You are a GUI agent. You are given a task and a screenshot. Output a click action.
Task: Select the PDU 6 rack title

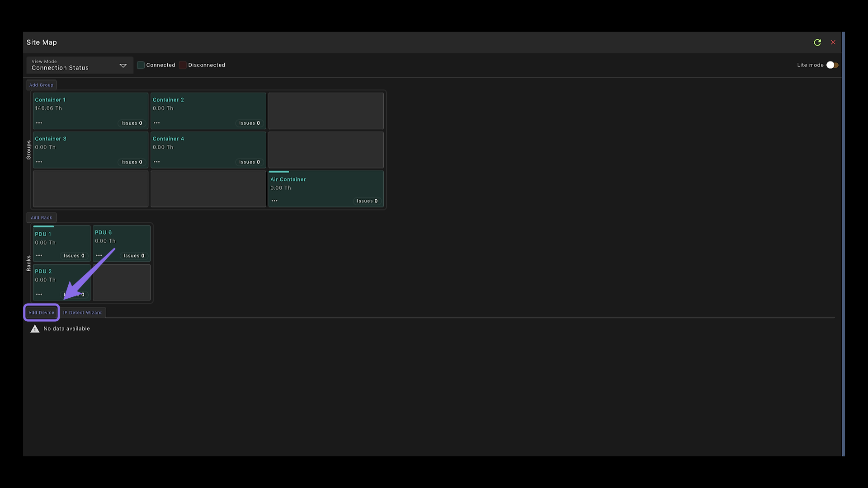[x=103, y=232]
